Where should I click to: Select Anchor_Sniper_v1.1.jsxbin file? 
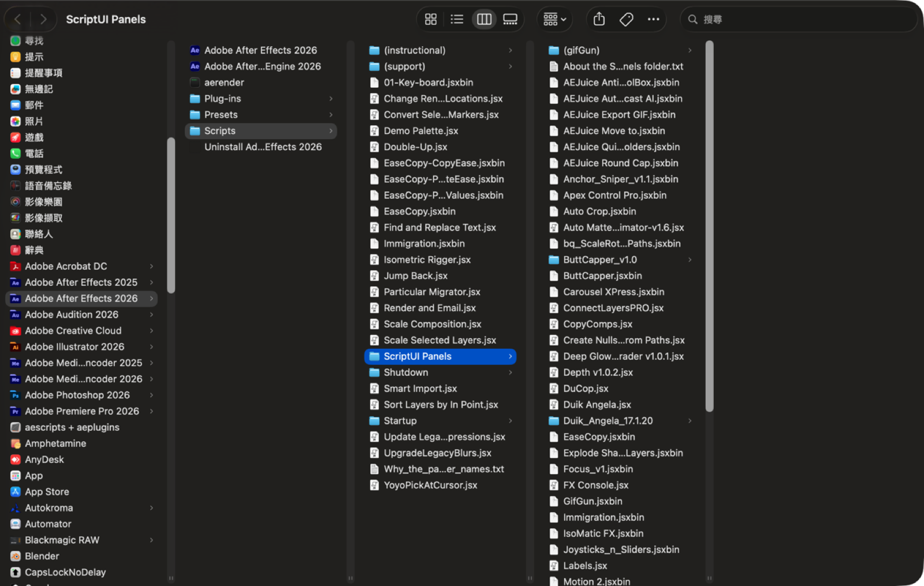(x=620, y=180)
